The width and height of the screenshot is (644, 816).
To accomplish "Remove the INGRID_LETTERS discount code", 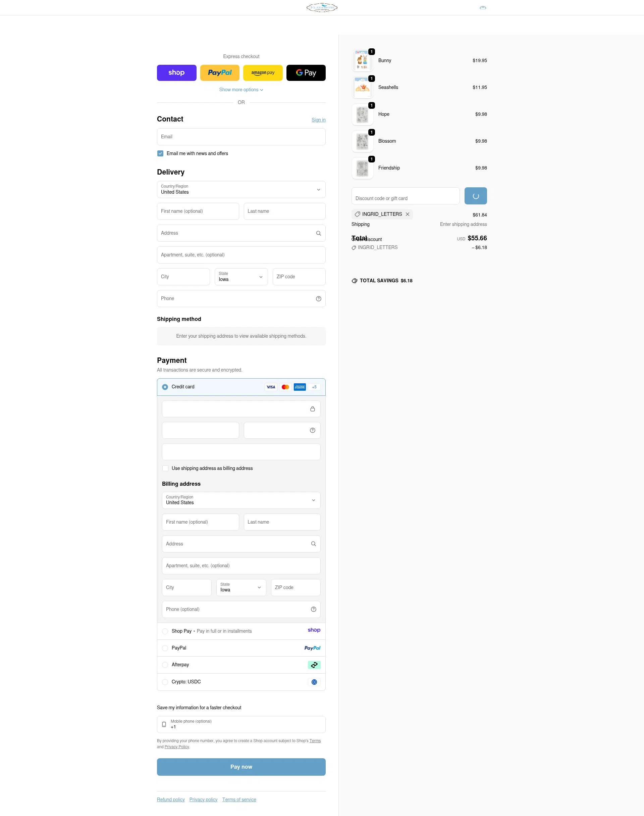I will [x=407, y=214].
